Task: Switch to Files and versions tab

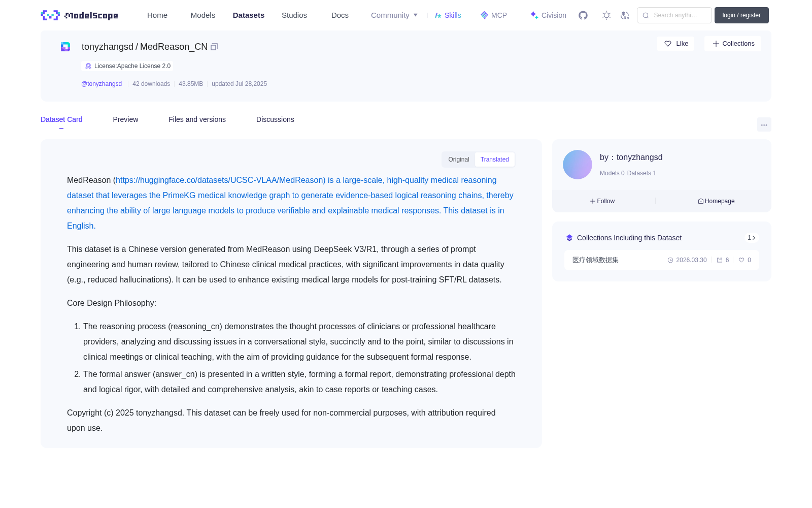Action: coord(197,119)
